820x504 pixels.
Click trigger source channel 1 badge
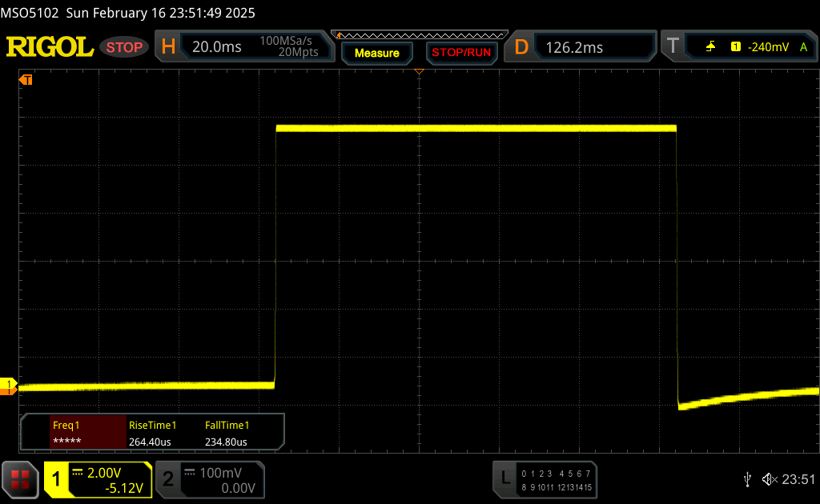pyautogui.click(x=736, y=47)
